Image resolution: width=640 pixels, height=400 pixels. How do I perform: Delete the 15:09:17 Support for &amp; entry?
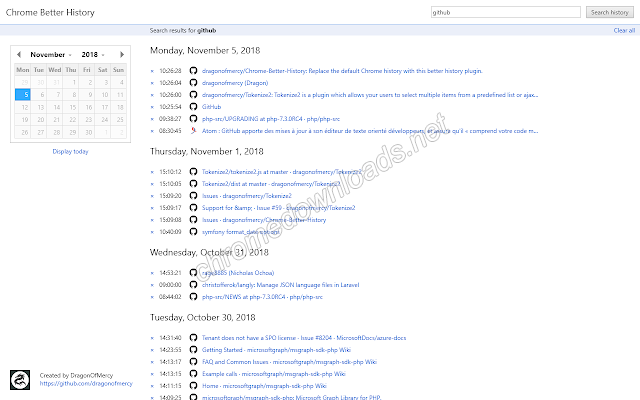click(x=152, y=208)
